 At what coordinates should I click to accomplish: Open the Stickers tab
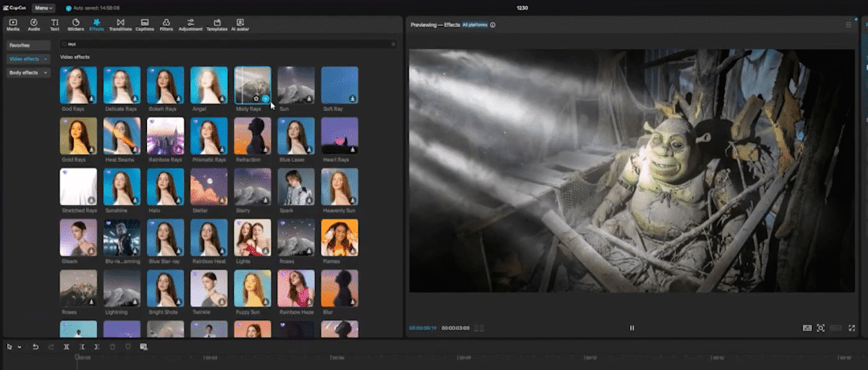pyautogui.click(x=76, y=25)
